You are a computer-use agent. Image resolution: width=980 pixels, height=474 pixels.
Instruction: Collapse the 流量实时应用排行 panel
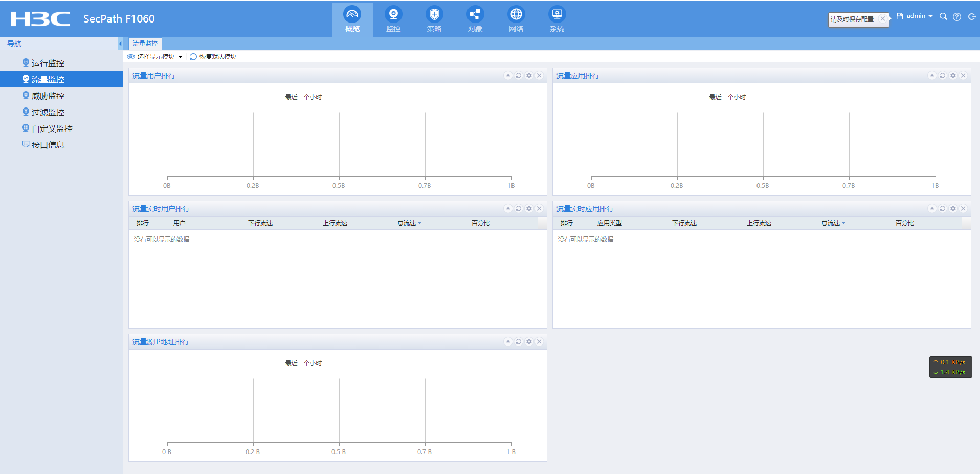pos(932,208)
